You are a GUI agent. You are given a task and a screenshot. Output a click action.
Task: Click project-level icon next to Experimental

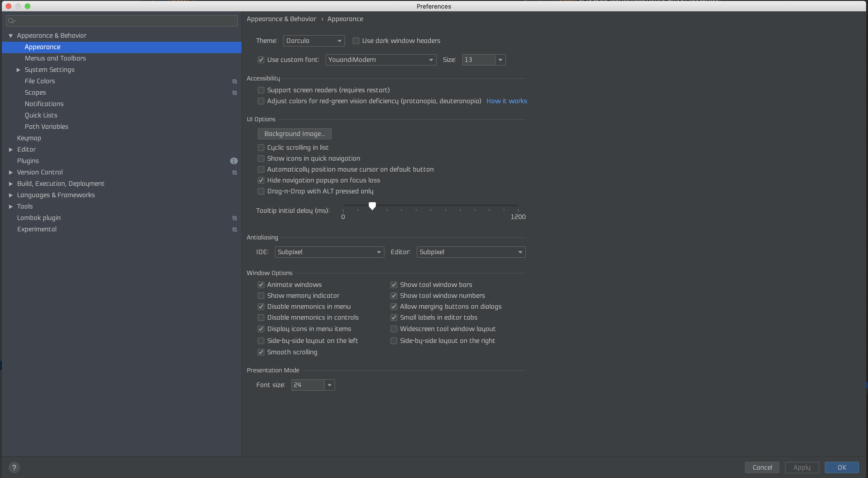click(234, 230)
